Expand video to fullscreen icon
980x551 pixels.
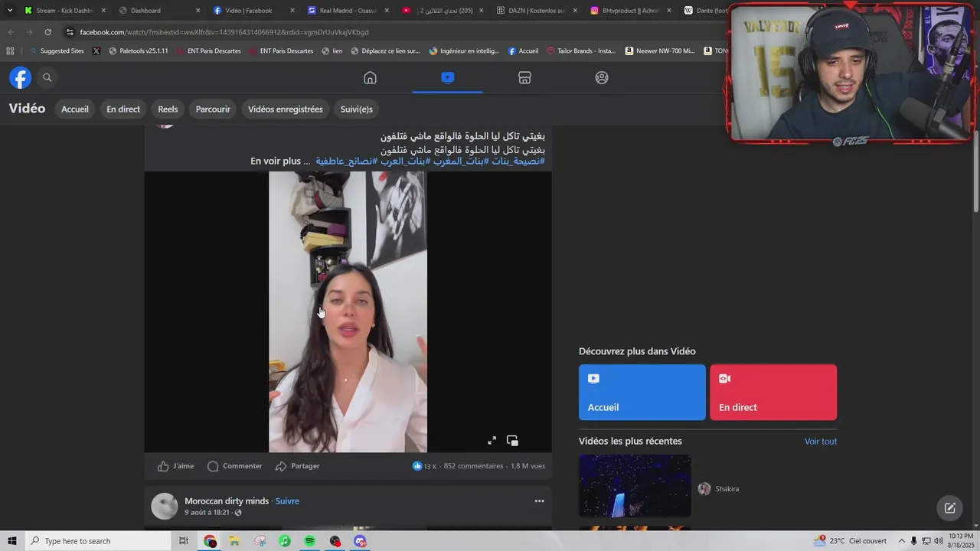click(x=492, y=440)
